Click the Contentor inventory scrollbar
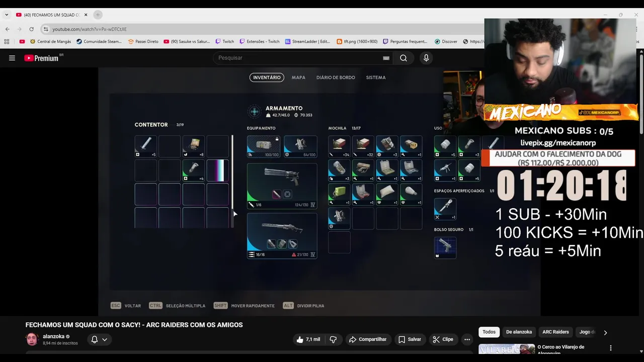 (x=232, y=172)
